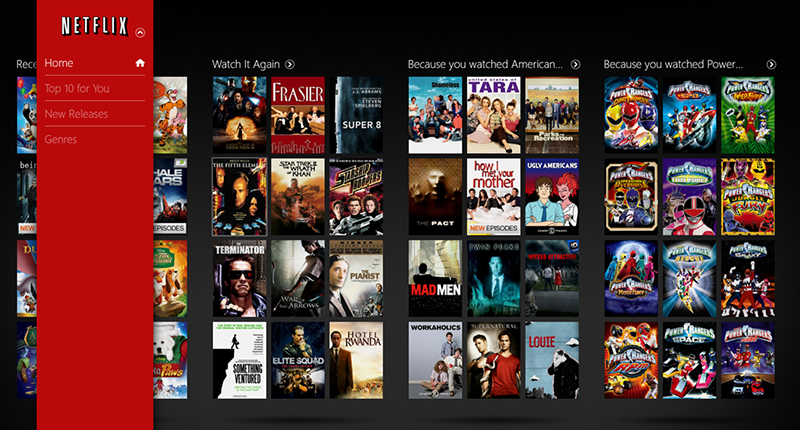Open Power Rangers Mystic Force poster
This screenshot has width=800, height=430.
pos(631,279)
